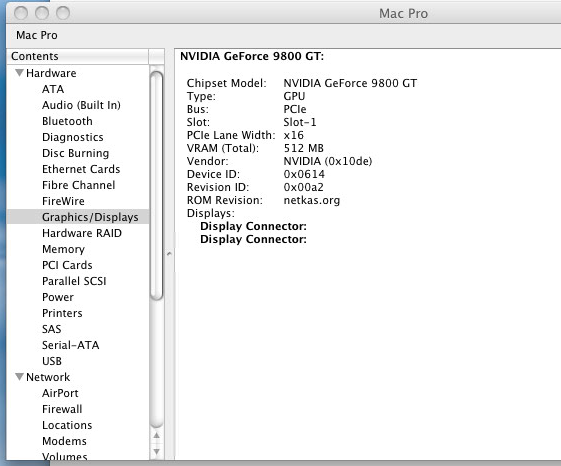The image size is (561, 466).
Task: Click the Hardware category label
Action: coord(51,73)
